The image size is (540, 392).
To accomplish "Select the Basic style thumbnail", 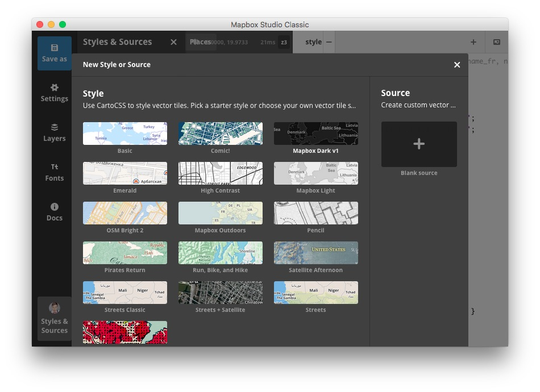I will click(125, 134).
